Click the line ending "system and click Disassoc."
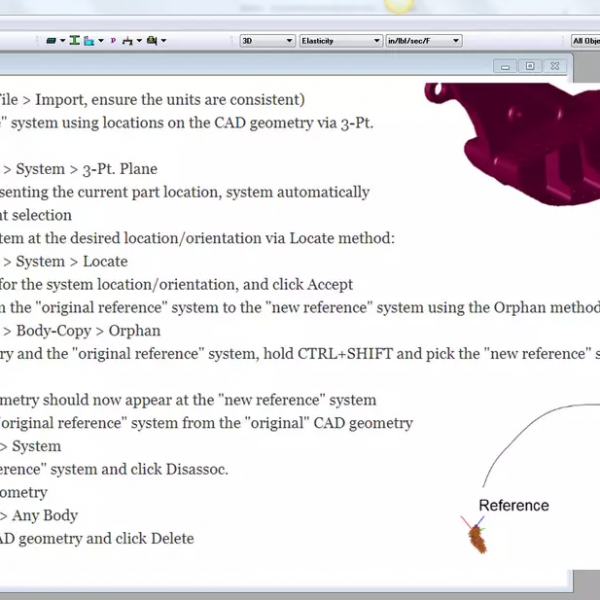This screenshot has width=600, height=600. click(x=114, y=470)
